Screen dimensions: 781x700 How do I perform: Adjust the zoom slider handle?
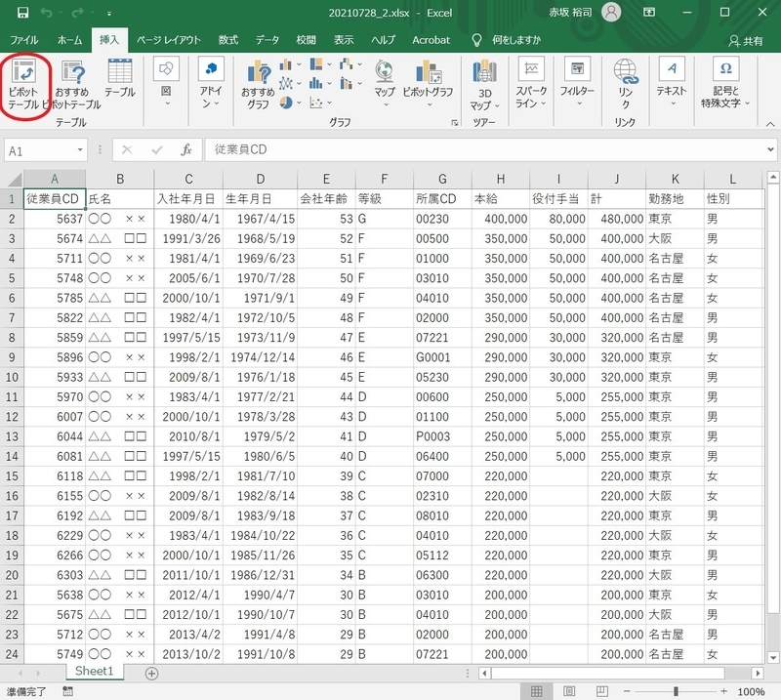[x=676, y=691]
